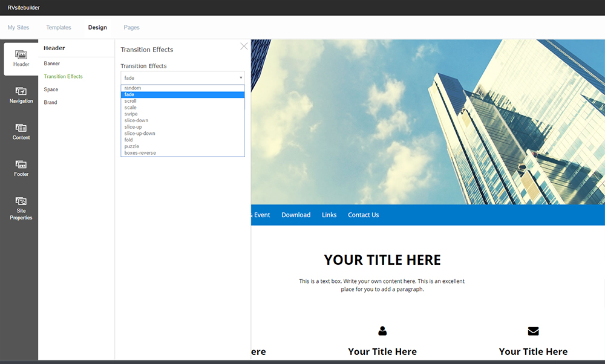
Task: Open the My Sites tab
Action: (18, 27)
